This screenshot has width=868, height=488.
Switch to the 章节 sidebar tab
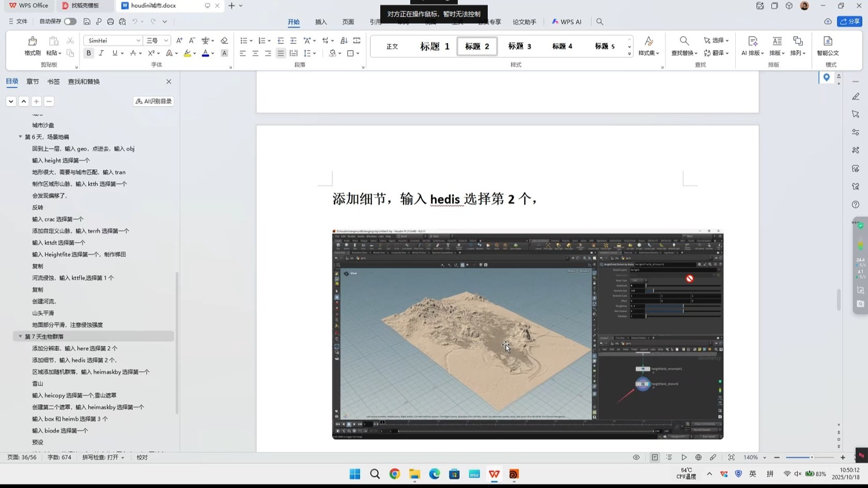click(x=33, y=81)
